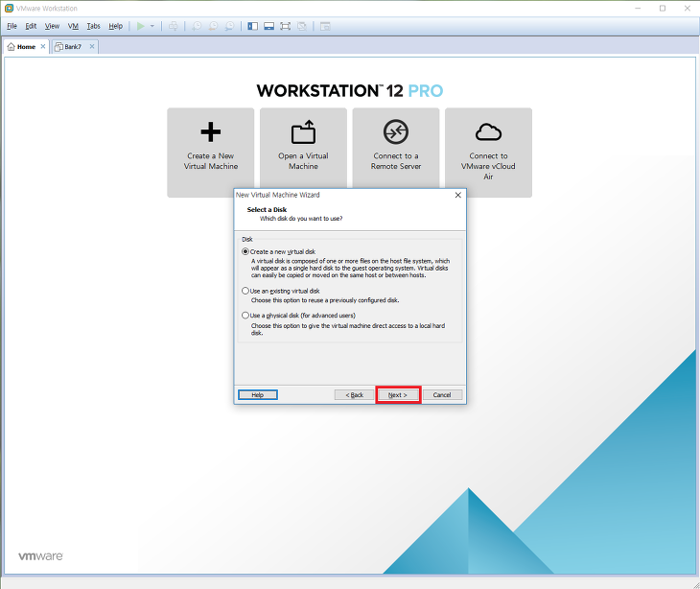The image size is (700, 589).
Task: Click the Unity mode toolbar icon
Action: pos(302,26)
